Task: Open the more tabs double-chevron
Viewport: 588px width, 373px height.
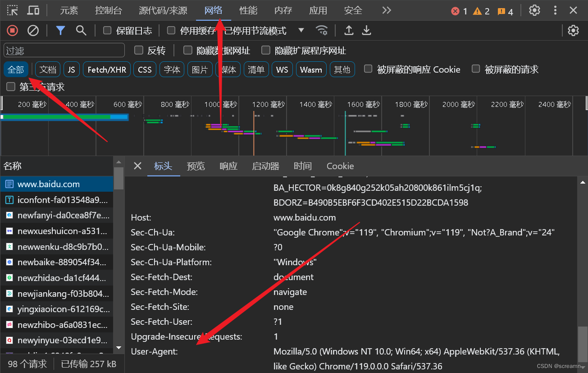Action: coord(386,10)
